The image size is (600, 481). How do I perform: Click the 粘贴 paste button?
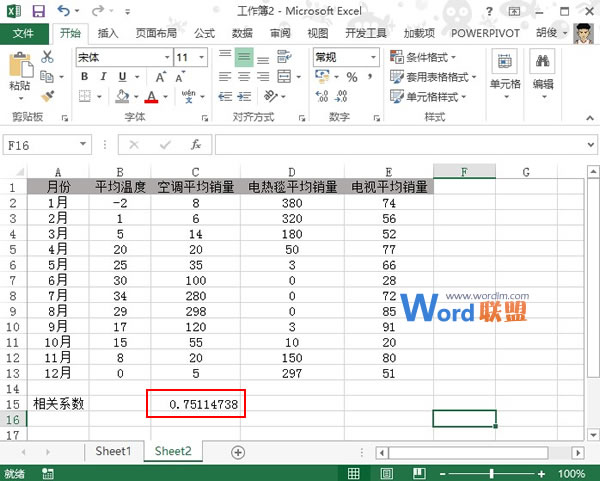pos(20,77)
